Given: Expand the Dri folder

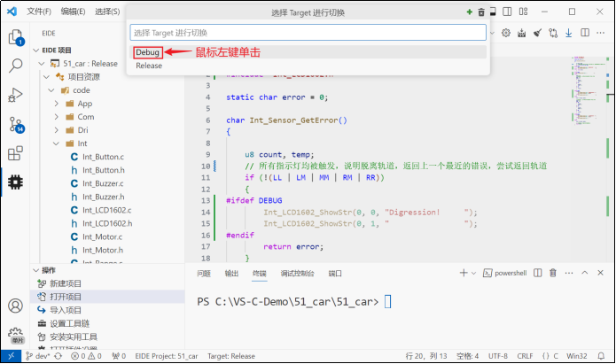Looking at the screenshot, I should 56,130.
